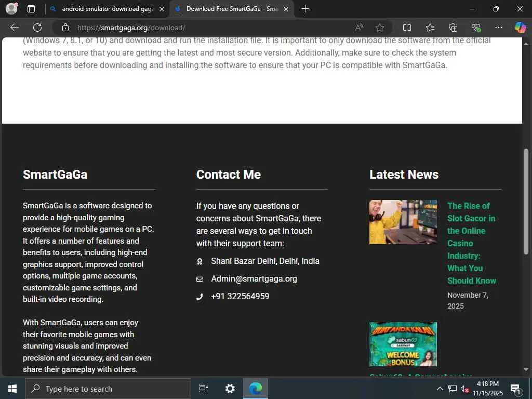Open the network status tray icon
Screen dimensions: 532x399
tap(453, 389)
